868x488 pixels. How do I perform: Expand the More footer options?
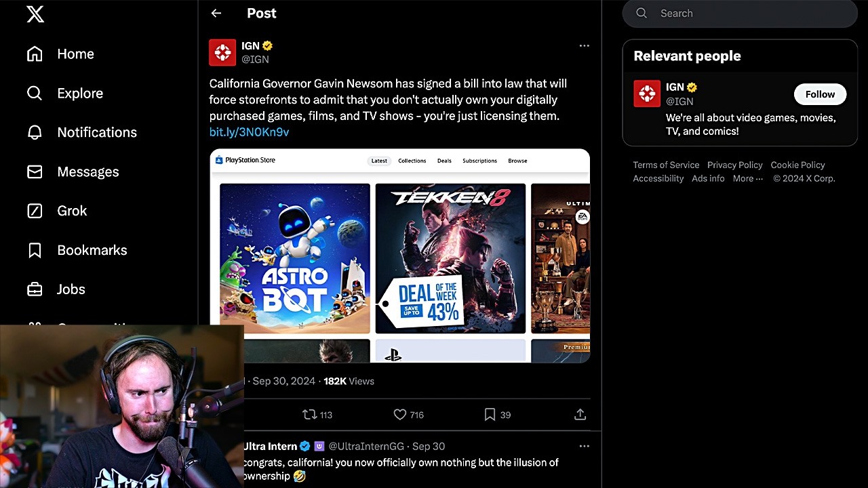coord(747,178)
